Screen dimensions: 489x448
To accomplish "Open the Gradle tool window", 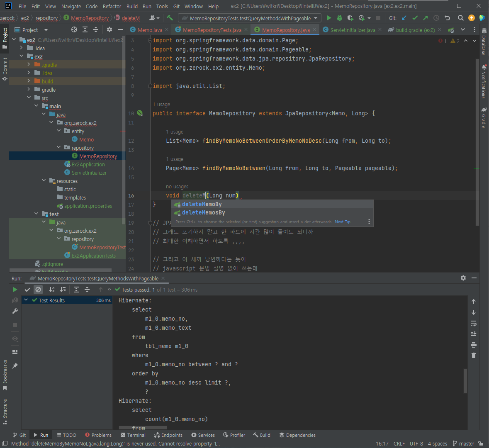I will 484,118.
